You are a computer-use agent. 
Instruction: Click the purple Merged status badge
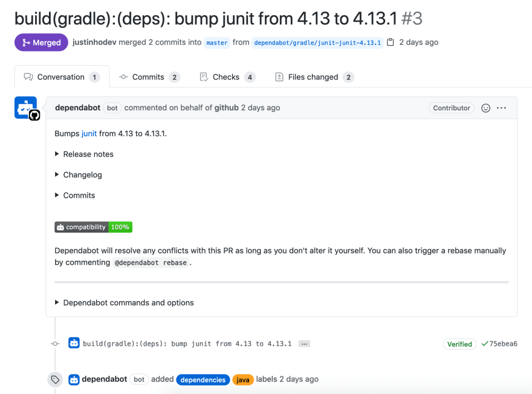point(41,42)
